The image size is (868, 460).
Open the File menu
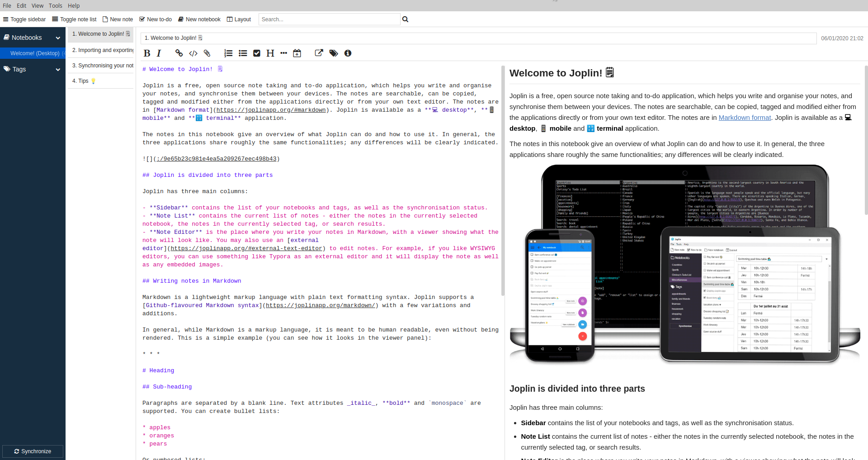(7, 6)
